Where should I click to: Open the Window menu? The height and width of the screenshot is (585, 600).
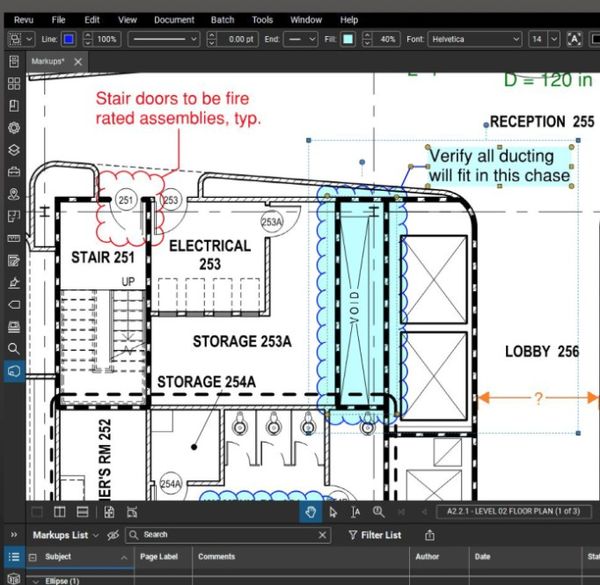click(x=306, y=20)
